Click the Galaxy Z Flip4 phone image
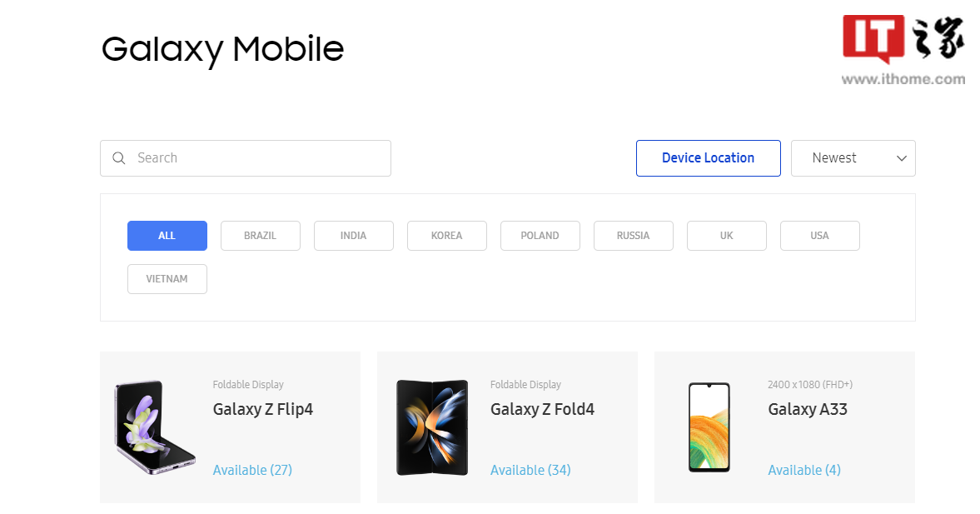 click(154, 427)
